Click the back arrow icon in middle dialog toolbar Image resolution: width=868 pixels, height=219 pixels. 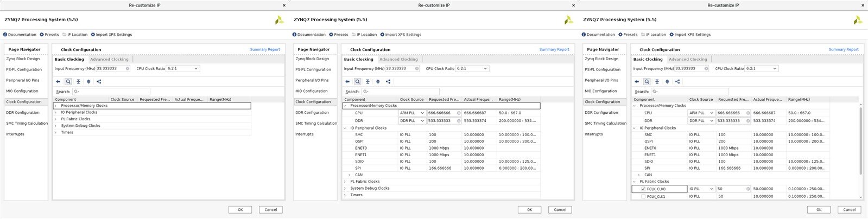point(347,81)
